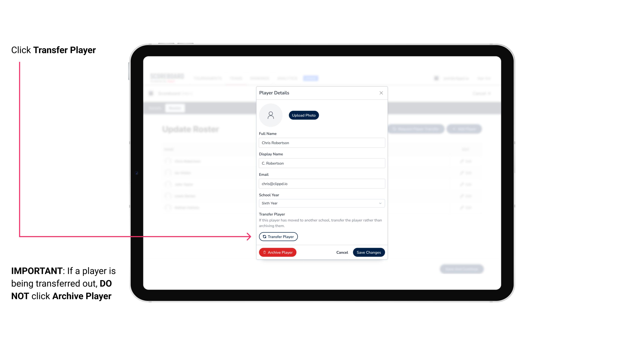Click the sync icon next to Transfer Player
This screenshot has height=346, width=644.
(x=264, y=237)
